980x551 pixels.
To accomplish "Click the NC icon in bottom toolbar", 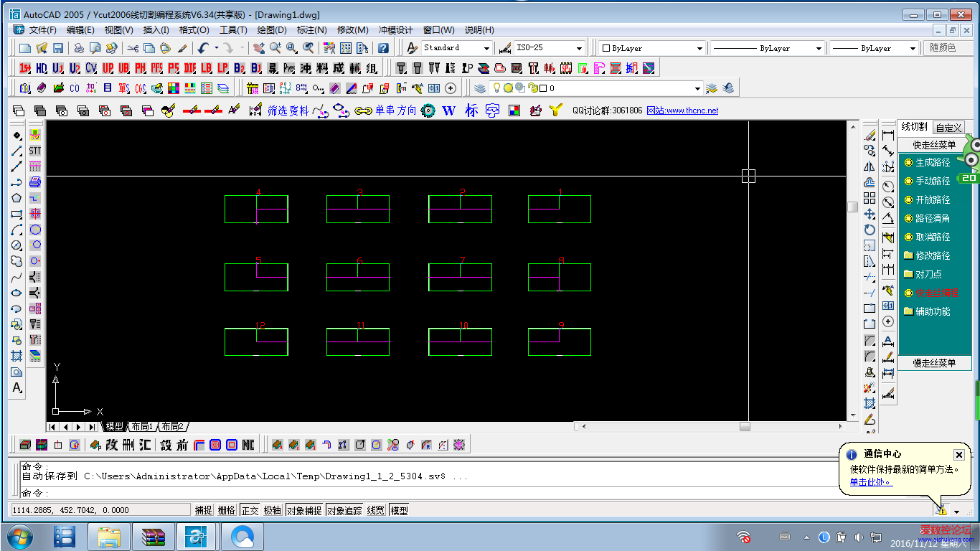I will 248,445.
